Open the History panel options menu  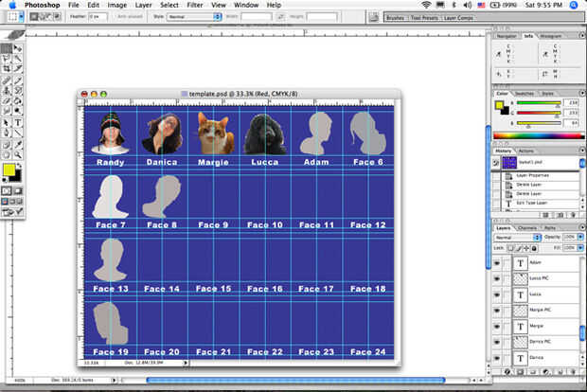581,151
